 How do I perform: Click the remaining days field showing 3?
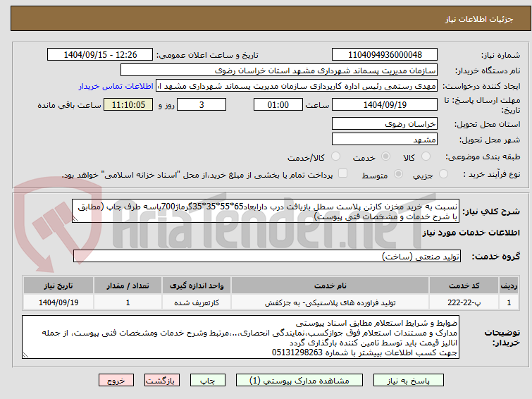click(x=202, y=104)
